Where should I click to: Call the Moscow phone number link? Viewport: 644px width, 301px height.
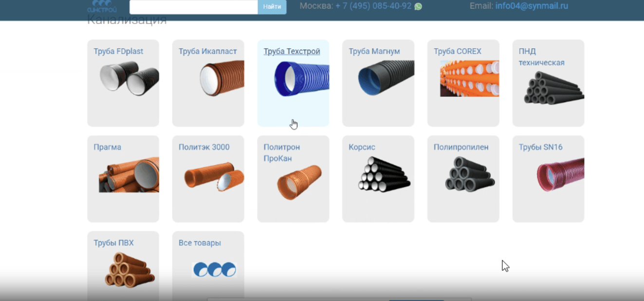click(373, 6)
